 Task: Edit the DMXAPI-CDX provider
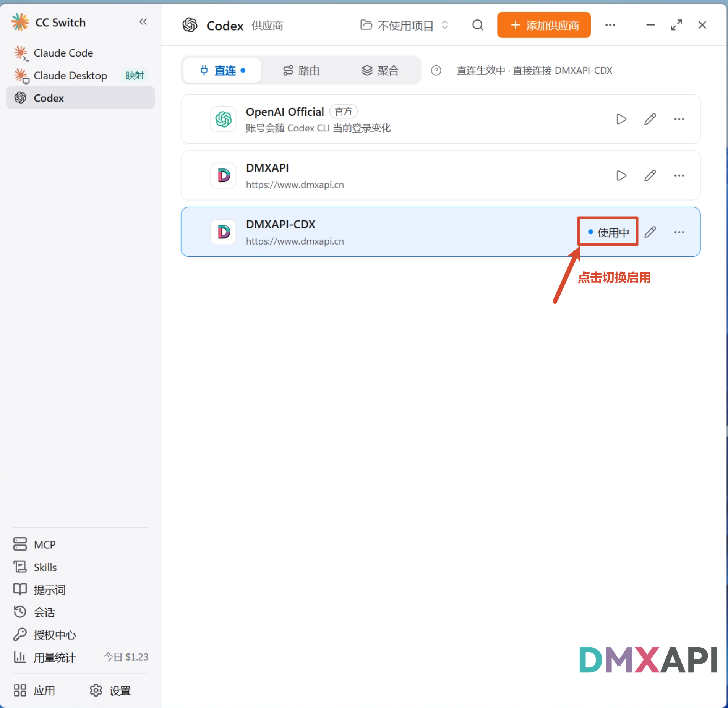click(650, 232)
